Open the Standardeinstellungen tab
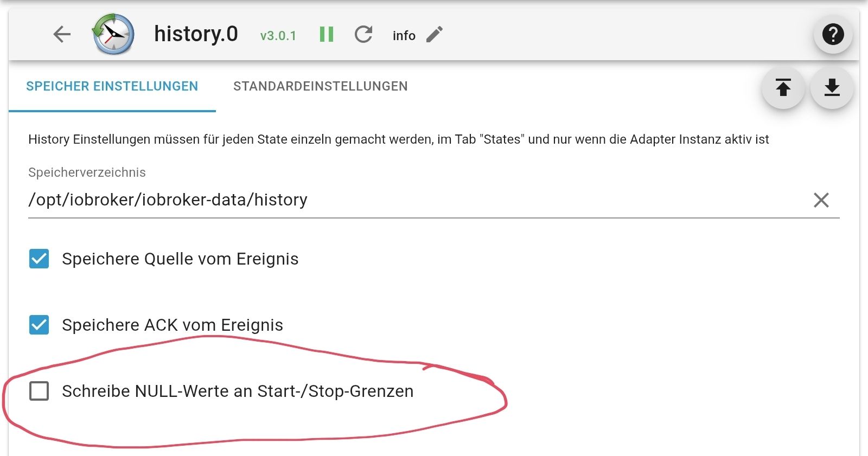 320,86
